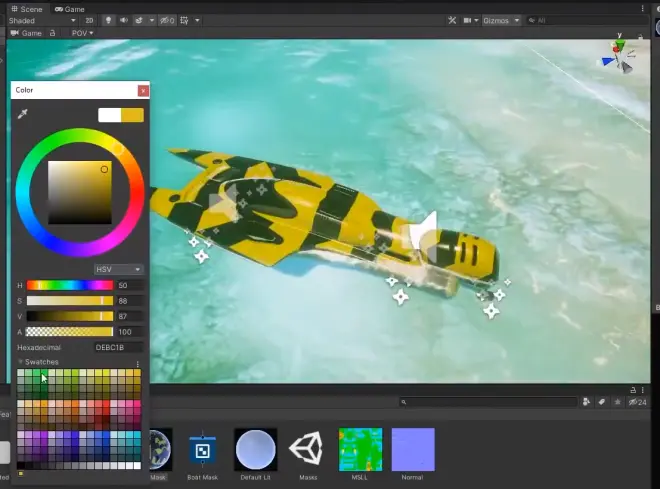
Task: Open the scene effects dropdown arrow
Action: pyautogui.click(x=152, y=20)
